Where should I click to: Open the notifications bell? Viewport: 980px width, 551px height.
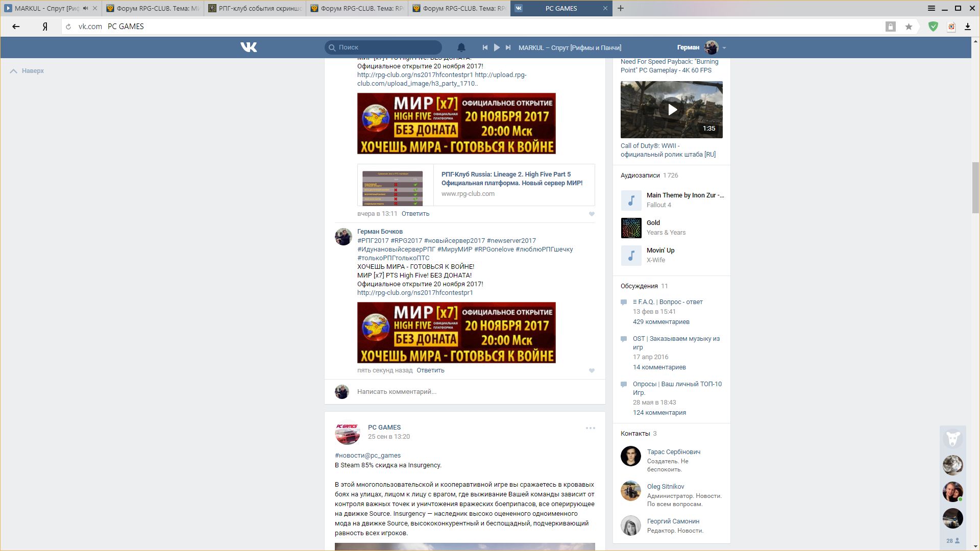point(461,47)
